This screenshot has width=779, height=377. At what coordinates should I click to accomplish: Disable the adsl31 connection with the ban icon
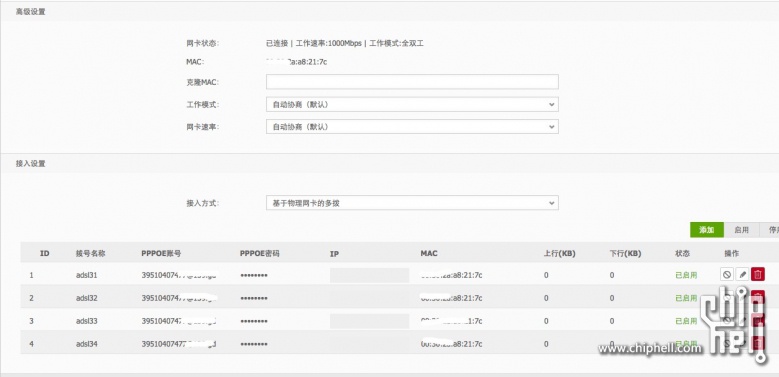[x=727, y=274]
